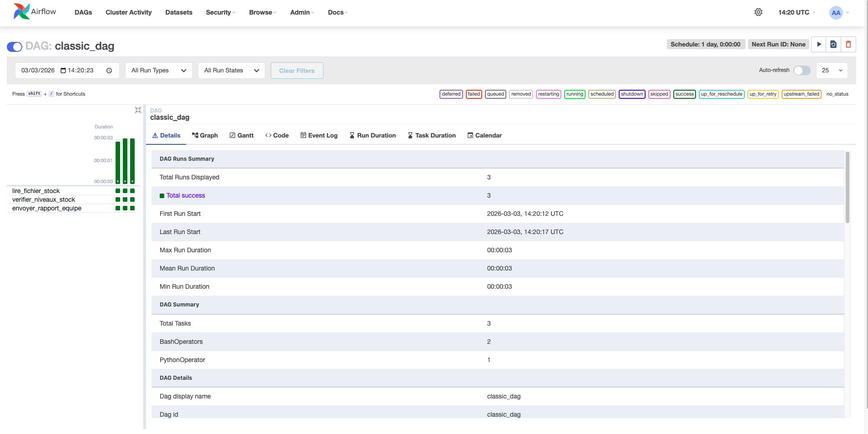
Task: Follow the Total success link
Action: coord(186,196)
